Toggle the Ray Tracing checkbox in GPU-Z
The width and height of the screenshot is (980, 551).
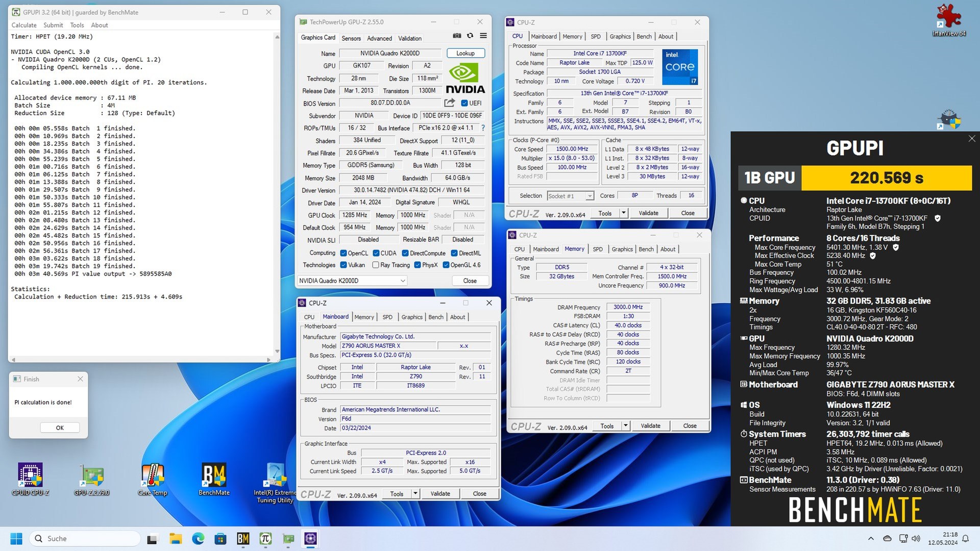[x=376, y=265]
